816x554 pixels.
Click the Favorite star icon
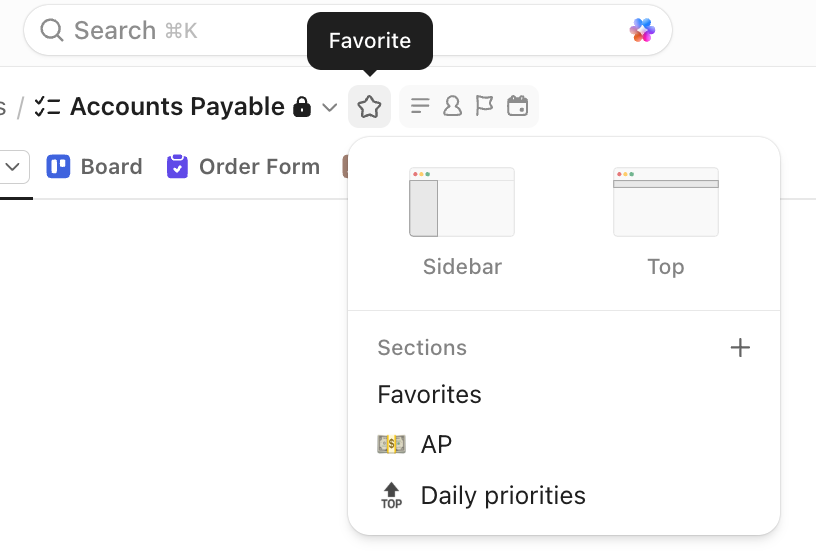[370, 107]
